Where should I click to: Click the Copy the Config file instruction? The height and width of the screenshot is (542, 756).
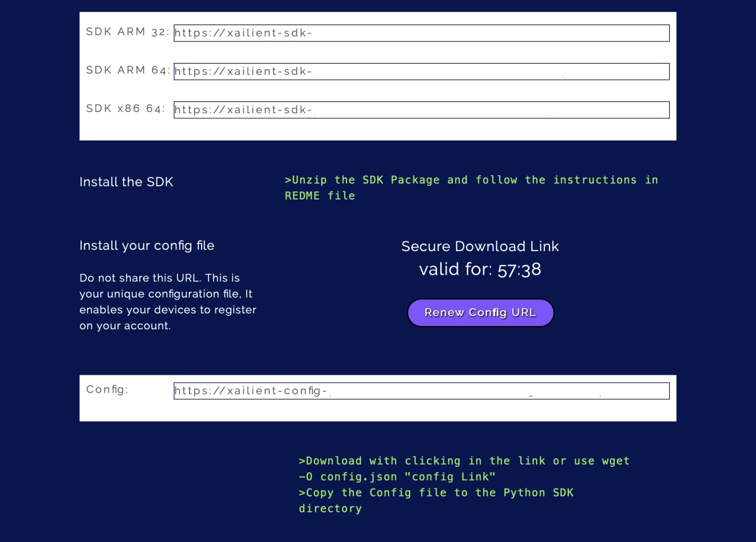pos(436,500)
